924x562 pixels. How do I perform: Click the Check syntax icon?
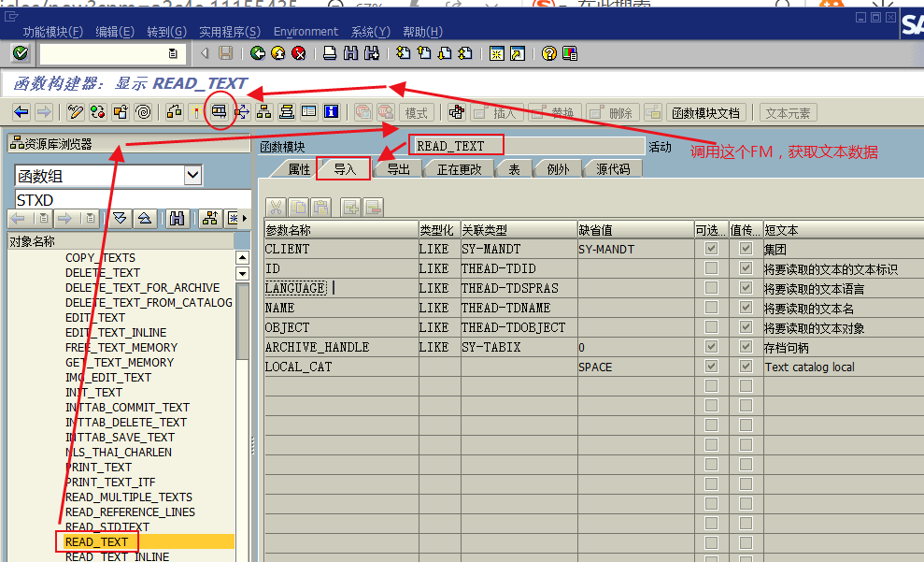click(x=175, y=111)
